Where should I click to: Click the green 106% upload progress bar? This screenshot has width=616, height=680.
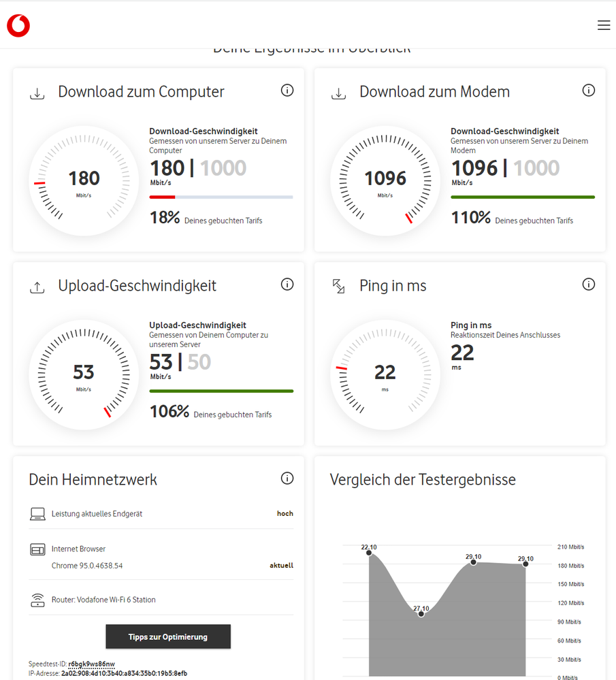click(x=221, y=391)
